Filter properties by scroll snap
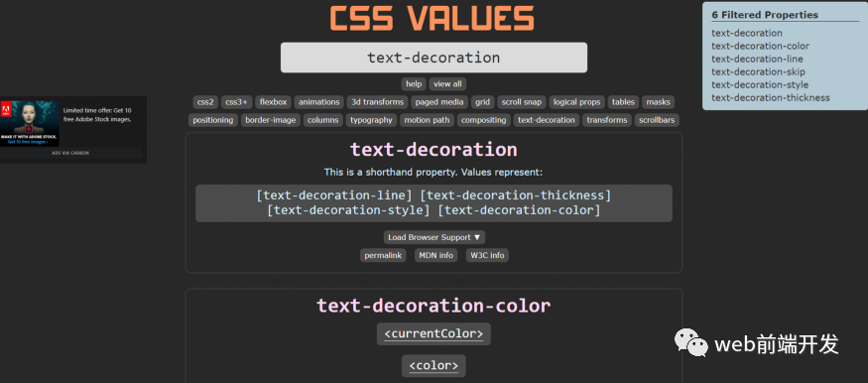The height and width of the screenshot is (383, 868). click(522, 102)
